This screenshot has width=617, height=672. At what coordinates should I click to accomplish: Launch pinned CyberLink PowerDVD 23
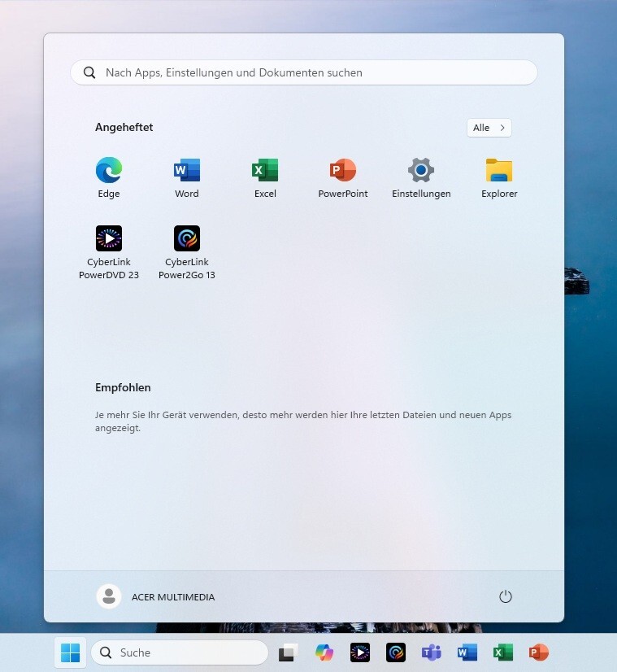[x=109, y=252]
